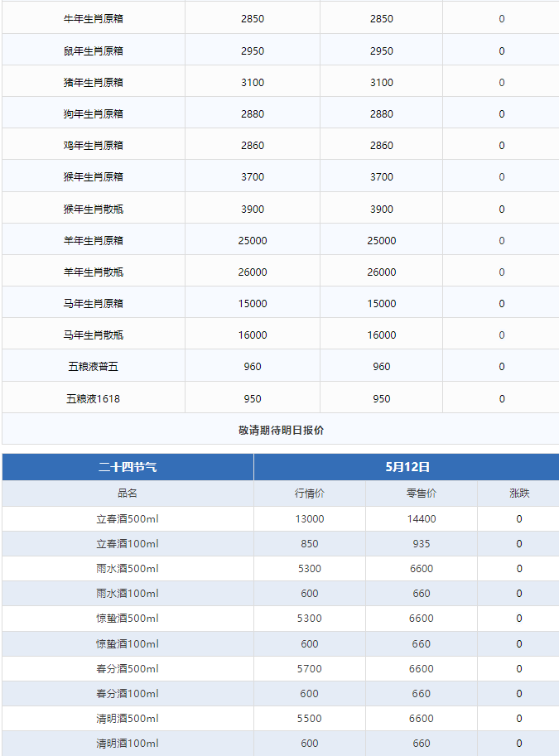Click the 惊蛰酒500ml row name
559x756 pixels.
128,618
